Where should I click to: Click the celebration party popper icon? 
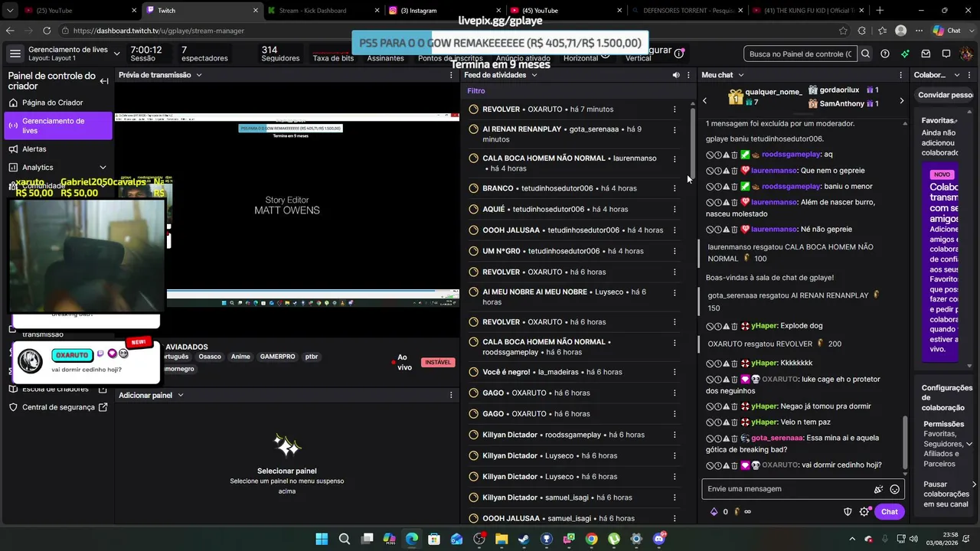point(878,489)
